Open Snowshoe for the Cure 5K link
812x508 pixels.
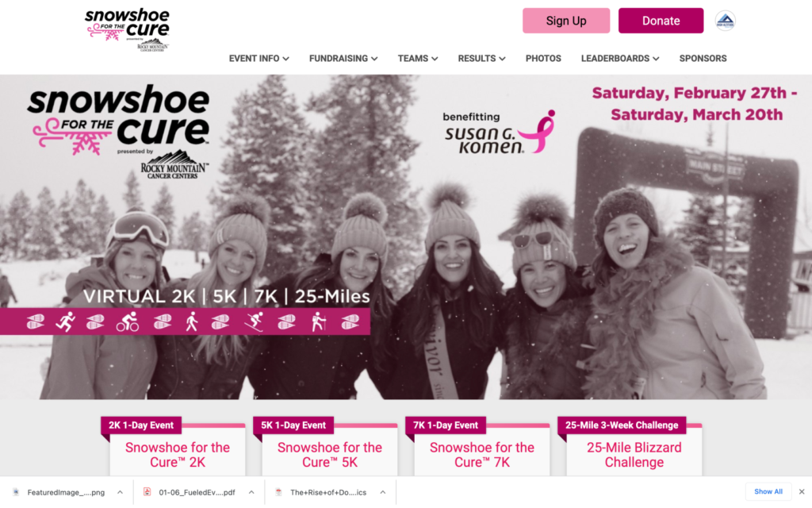[x=330, y=455]
